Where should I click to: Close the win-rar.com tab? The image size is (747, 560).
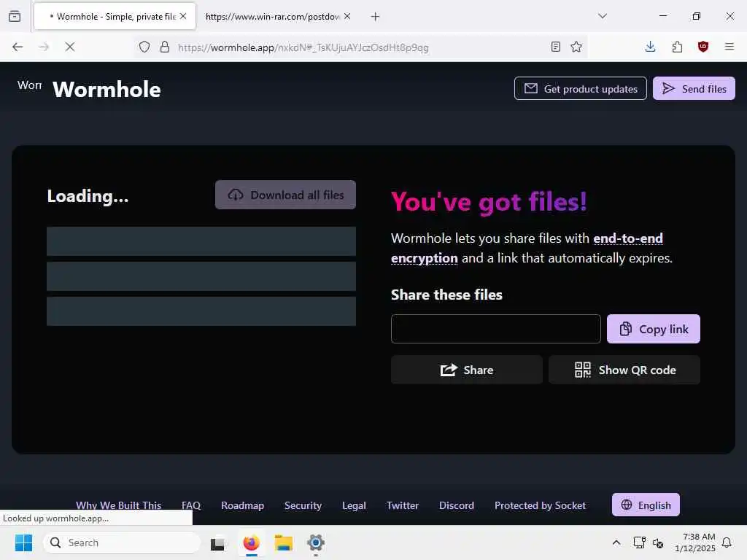[347, 16]
